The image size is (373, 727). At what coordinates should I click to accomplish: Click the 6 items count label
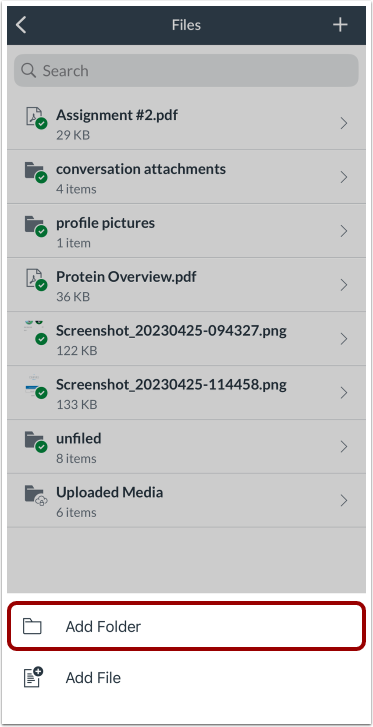point(76,512)
